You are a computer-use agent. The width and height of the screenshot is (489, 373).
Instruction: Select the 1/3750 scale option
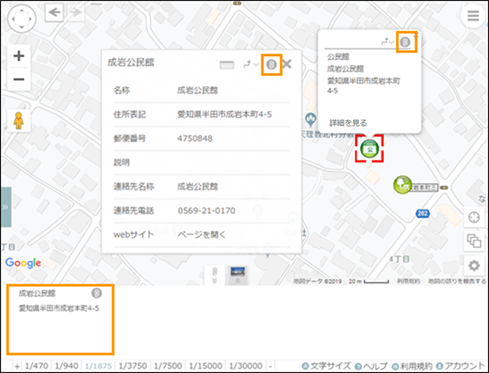(x=133, y=366)
